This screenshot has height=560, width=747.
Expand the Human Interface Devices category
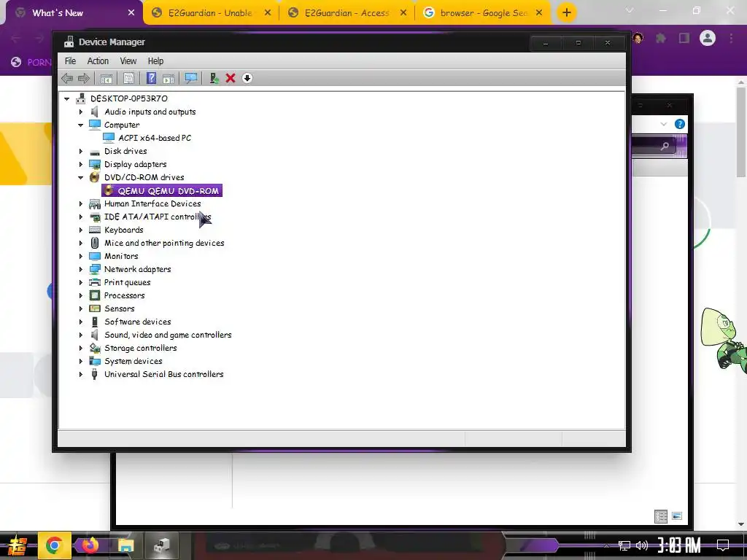[x=80, y=203]
